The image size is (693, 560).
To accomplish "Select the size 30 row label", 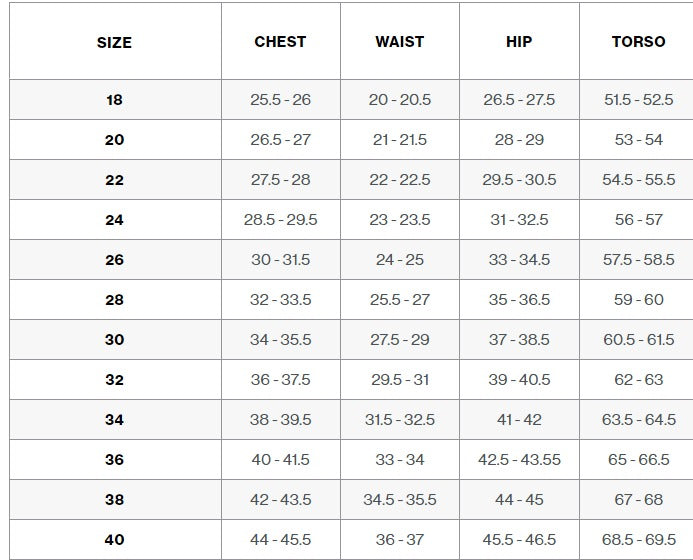I will click(114, 340).
